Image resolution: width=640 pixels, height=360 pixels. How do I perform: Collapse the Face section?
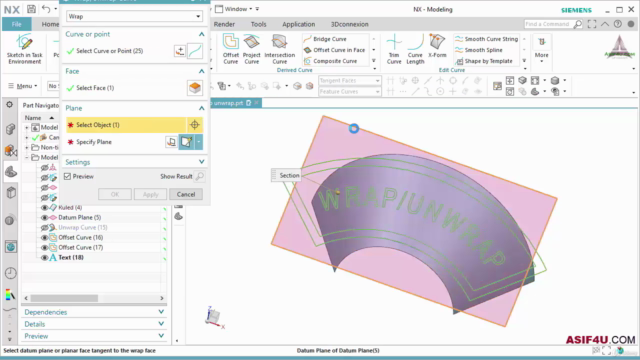tap(201, 71)
